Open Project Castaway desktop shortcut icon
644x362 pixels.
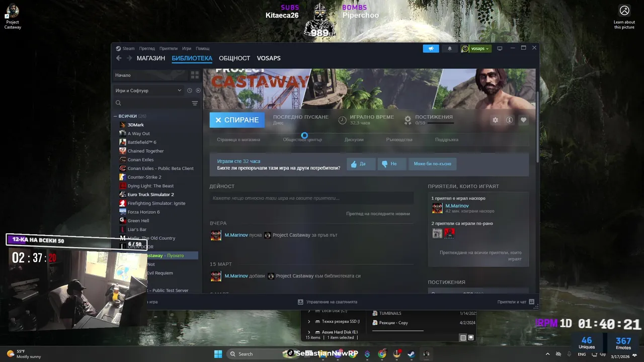point(13,16)
